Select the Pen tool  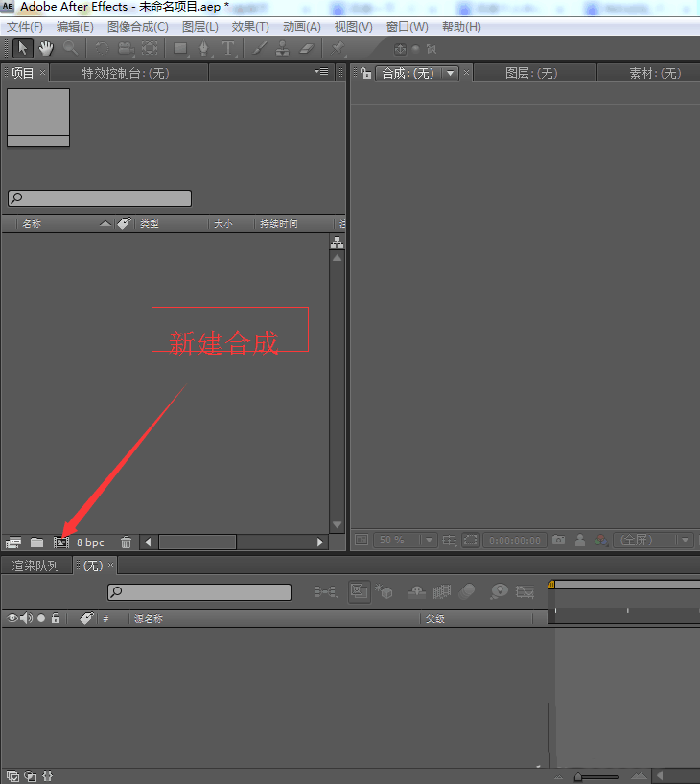coord(203,49)
